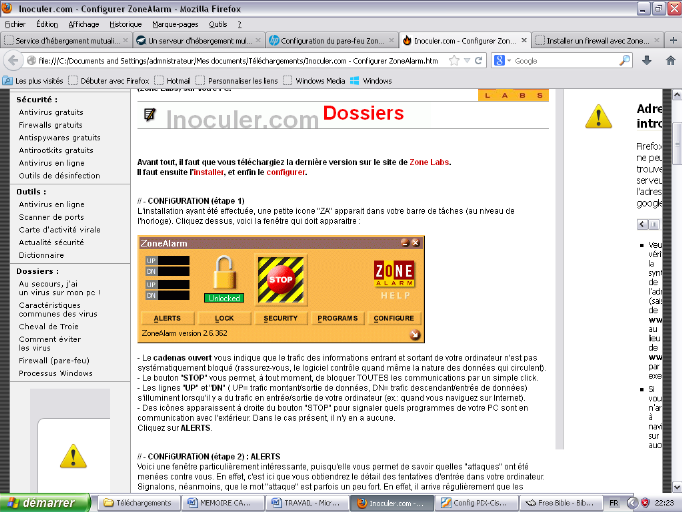The width and height of the screenshot is (682, 512).
Task: Click the FR language indicator in taskbar
Action: [614, 503]
